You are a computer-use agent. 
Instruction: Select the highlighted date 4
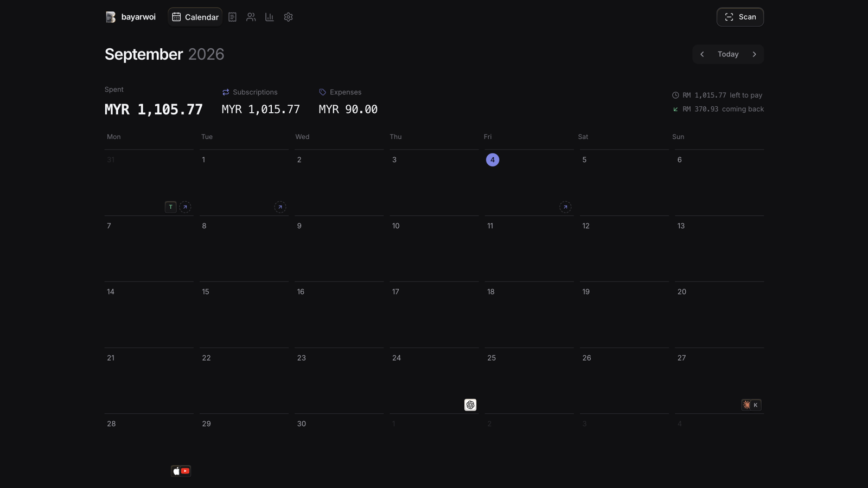493,160
